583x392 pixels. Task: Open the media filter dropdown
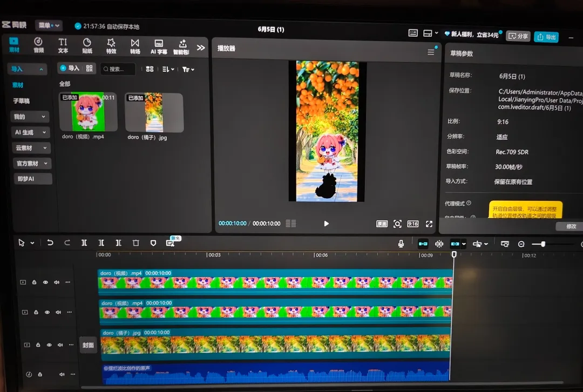[x=188, y=70]
